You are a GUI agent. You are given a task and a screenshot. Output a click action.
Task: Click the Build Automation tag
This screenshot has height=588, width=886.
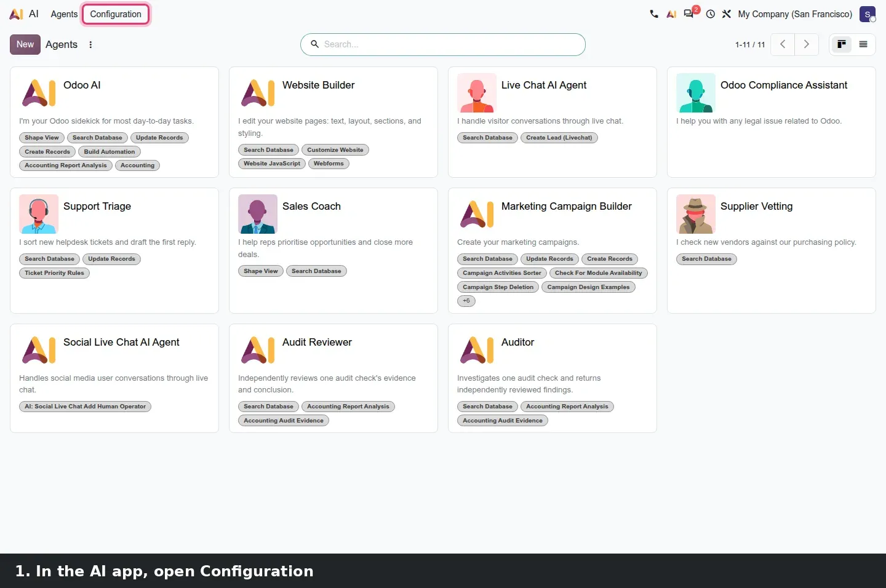point(110,152)
